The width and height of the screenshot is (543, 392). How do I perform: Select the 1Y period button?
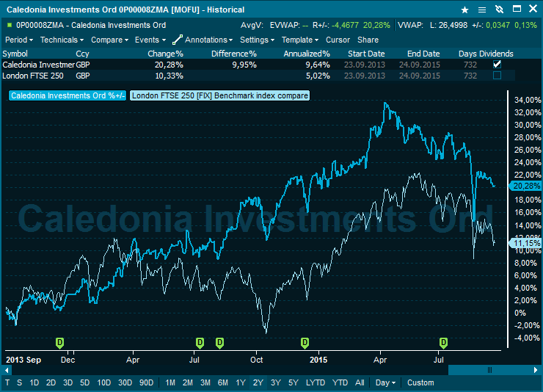pyautogui.click(x=241, y=382)
